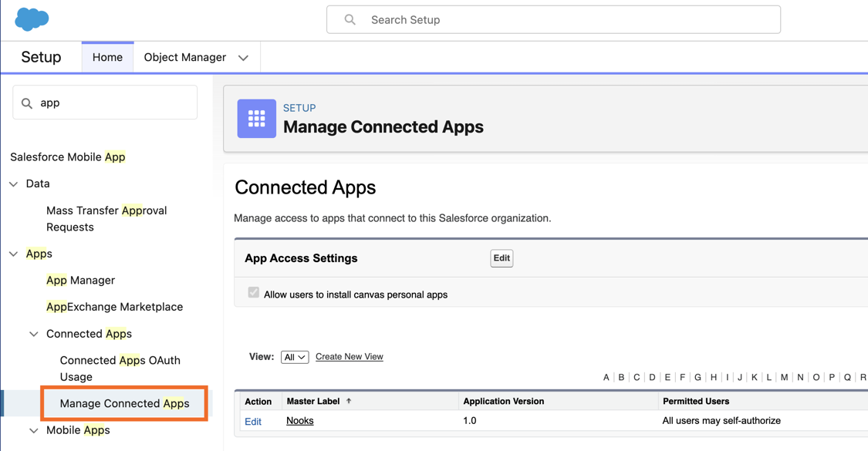Filter list by letter M
This screenshot has height=451, width=868.
pyautogui.click(x=785, y=378)
